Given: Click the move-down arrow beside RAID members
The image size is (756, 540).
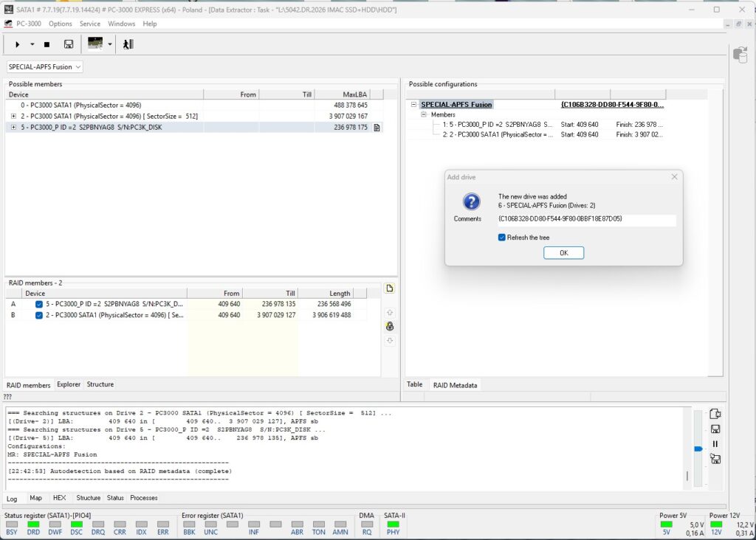Looking at the screenshot, I should click(x=390, y=341).
